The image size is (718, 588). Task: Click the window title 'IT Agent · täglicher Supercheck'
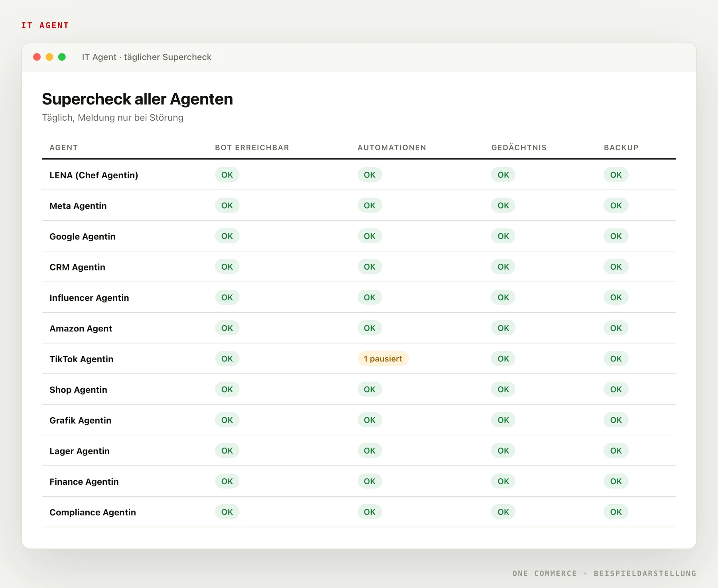pos(147,57)
